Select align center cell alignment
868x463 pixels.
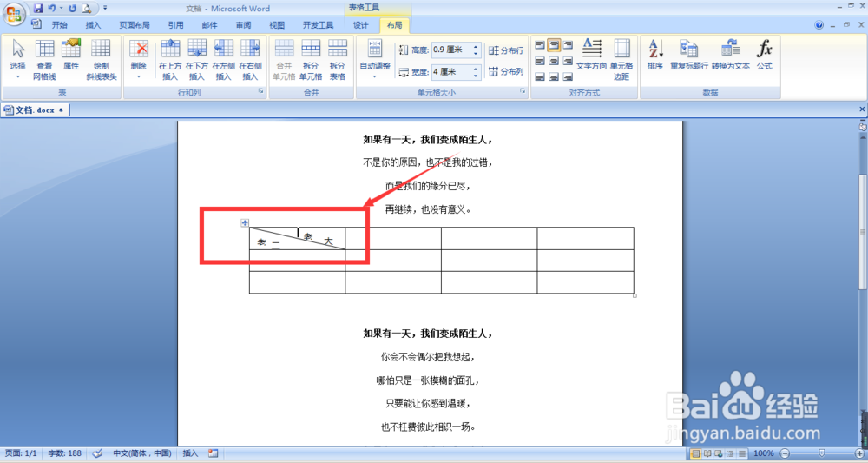[554, 61]
